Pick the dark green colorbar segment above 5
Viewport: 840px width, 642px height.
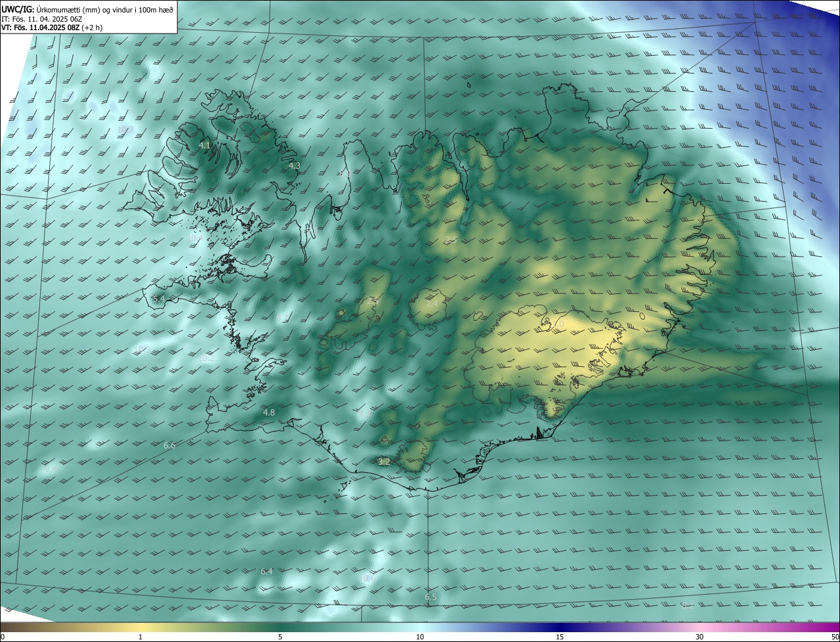[x=280, y=627]
